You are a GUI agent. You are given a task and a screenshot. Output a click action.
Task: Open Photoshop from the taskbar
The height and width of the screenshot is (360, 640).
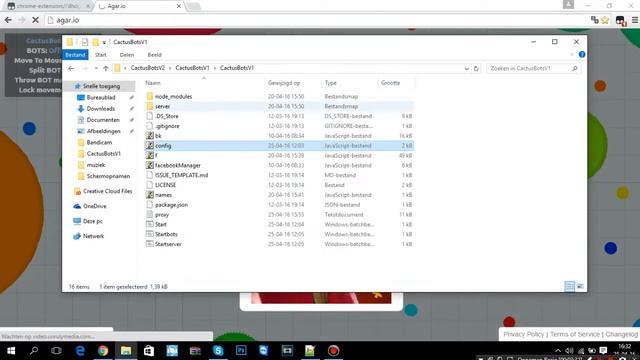241,351
